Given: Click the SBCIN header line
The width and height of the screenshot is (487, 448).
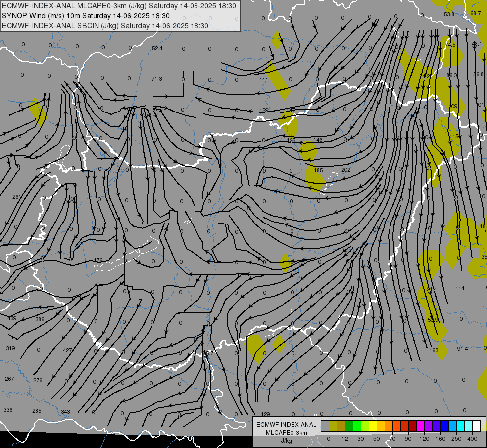Looking at the screenshot, I should [x=105, y=26].
